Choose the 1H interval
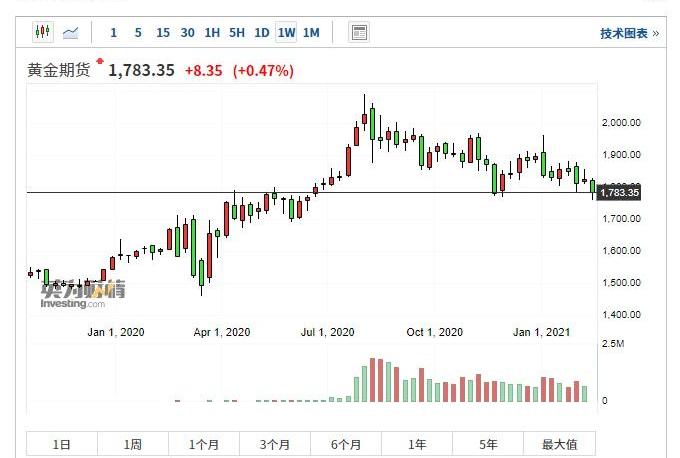The width and height of the screenshot is (680, 458). pyautogui.click(x=212, y=33)
